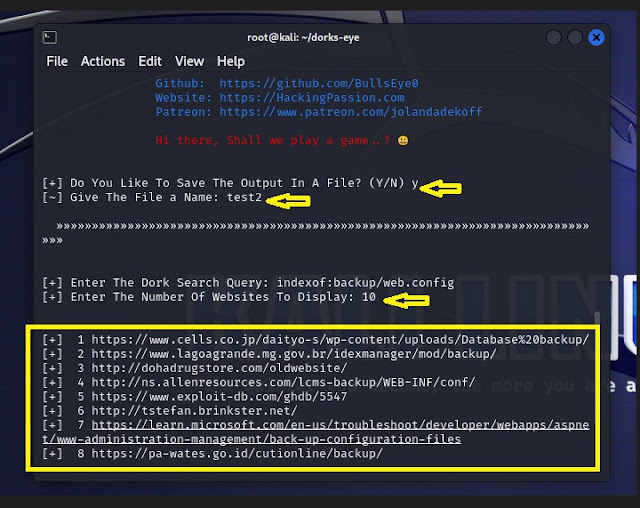
Task: Click 'Do You Like To Save The Output' line
Action: coord(230,183)
